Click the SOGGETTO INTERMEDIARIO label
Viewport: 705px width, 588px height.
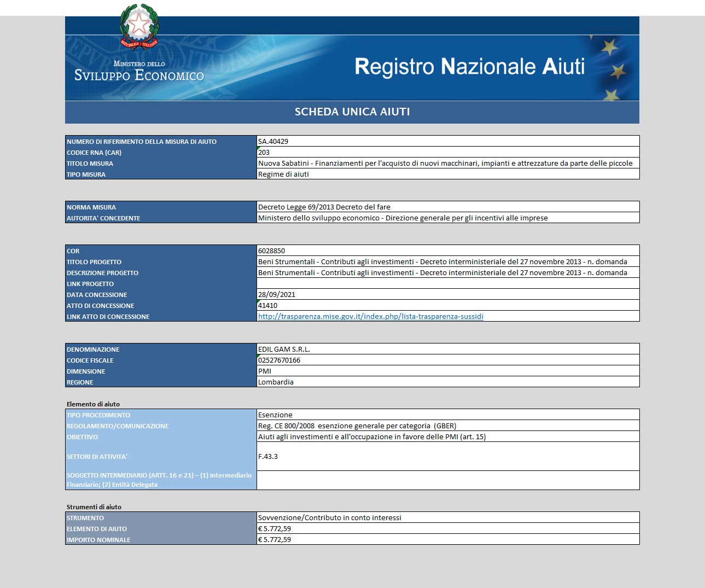[x=159, y=480]
